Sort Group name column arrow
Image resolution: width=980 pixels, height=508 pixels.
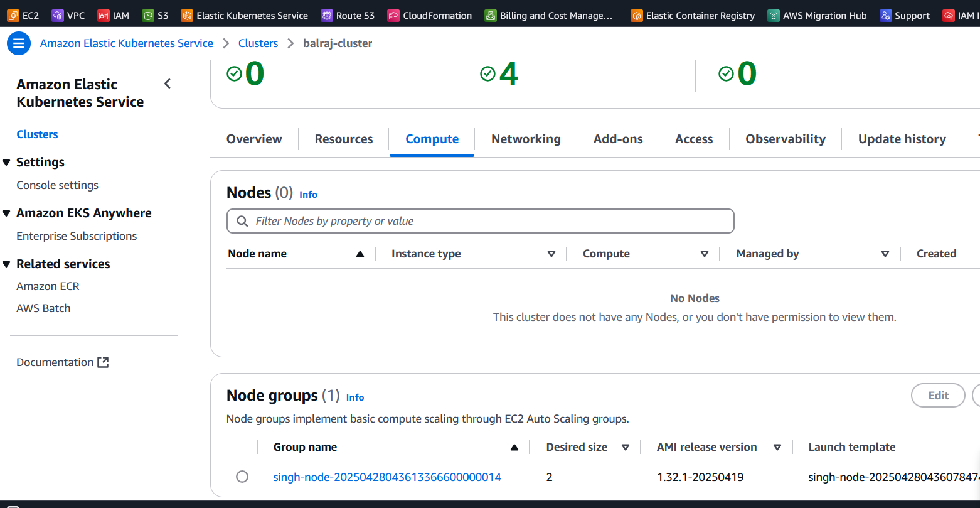click(x=514, y=447)
